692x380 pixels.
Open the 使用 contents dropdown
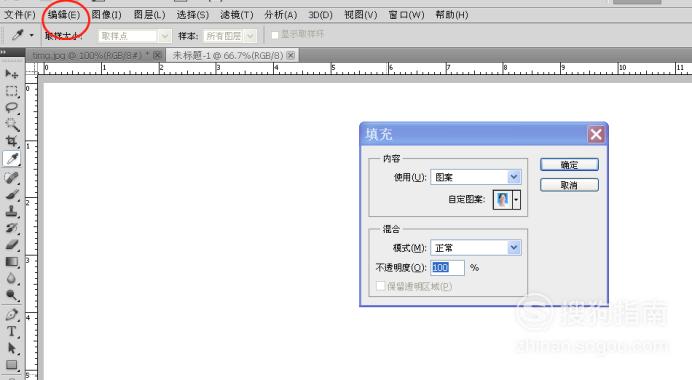pyautogui.click(x=514, y=177)
